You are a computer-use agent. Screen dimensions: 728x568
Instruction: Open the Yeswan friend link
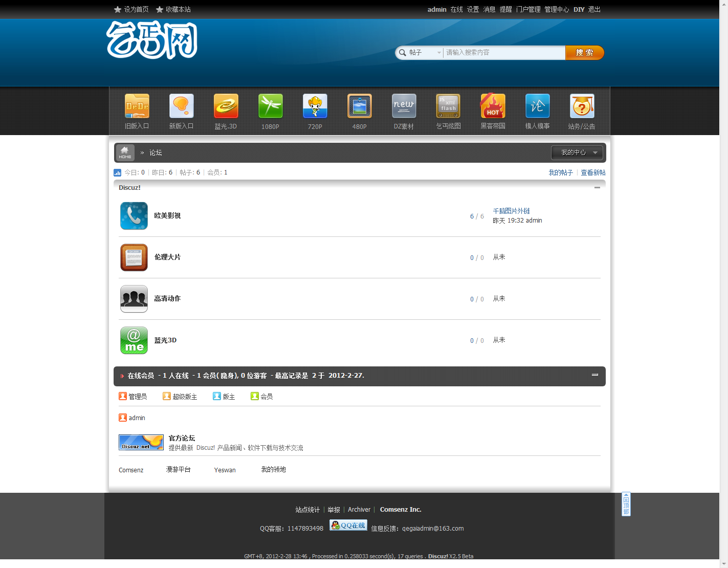[225, 470]
